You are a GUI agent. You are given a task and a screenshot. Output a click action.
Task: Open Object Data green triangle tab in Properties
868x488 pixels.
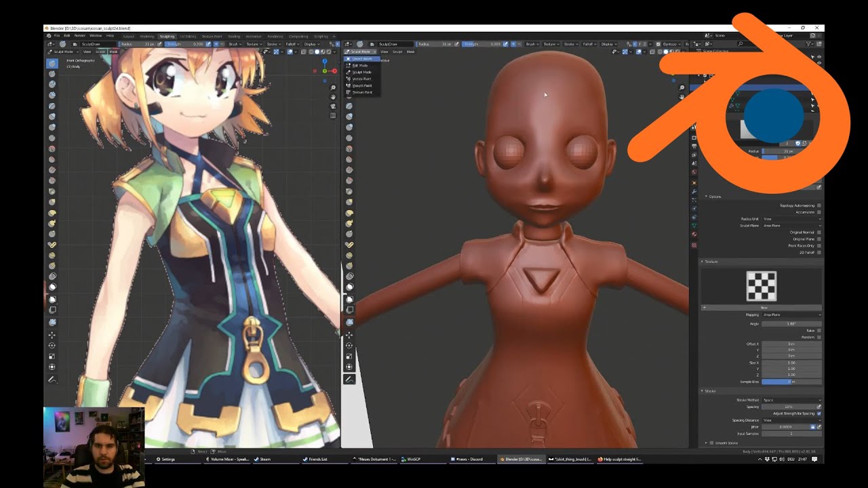tap(694, 226)
